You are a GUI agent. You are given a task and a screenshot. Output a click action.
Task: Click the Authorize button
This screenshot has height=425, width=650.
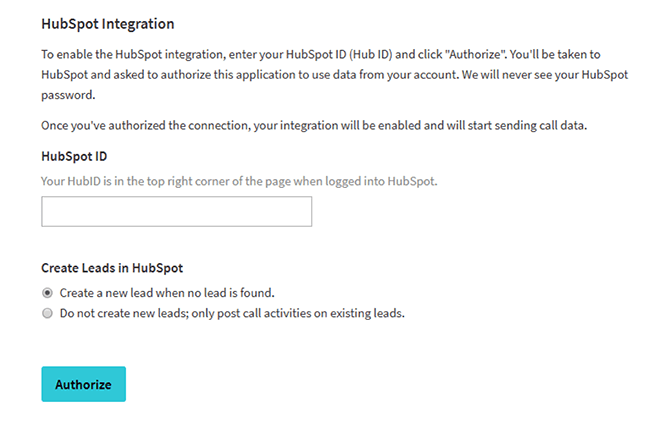83,384
